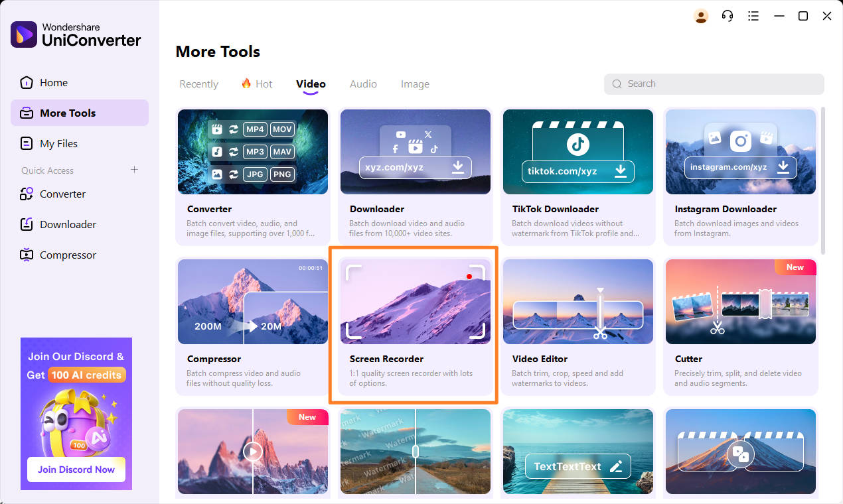Click the scissors icon on Video Editor card
The height and width of the screenshot is (504, 843).
600,333
